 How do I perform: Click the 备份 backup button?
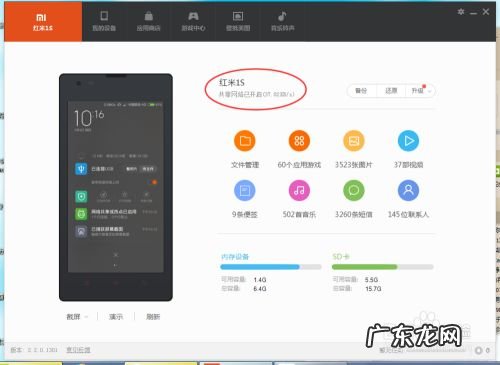(x=361, y=91)
